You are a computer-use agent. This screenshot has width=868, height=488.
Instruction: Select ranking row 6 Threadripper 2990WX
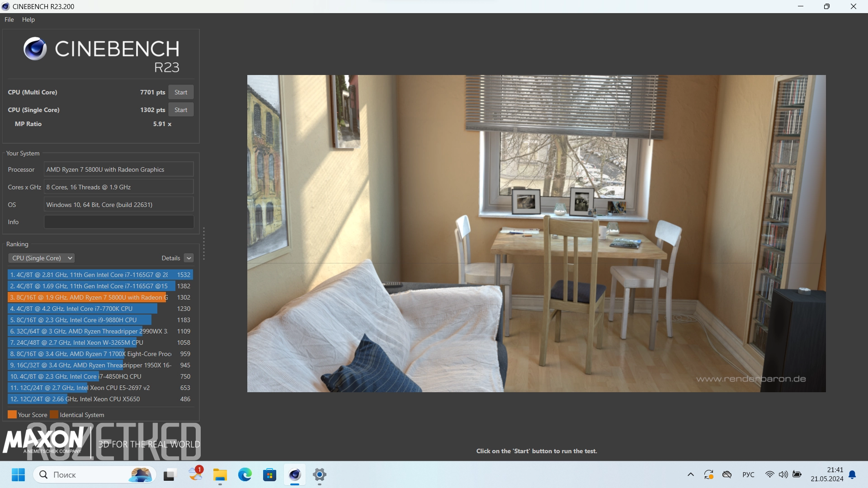coord(100,331)
